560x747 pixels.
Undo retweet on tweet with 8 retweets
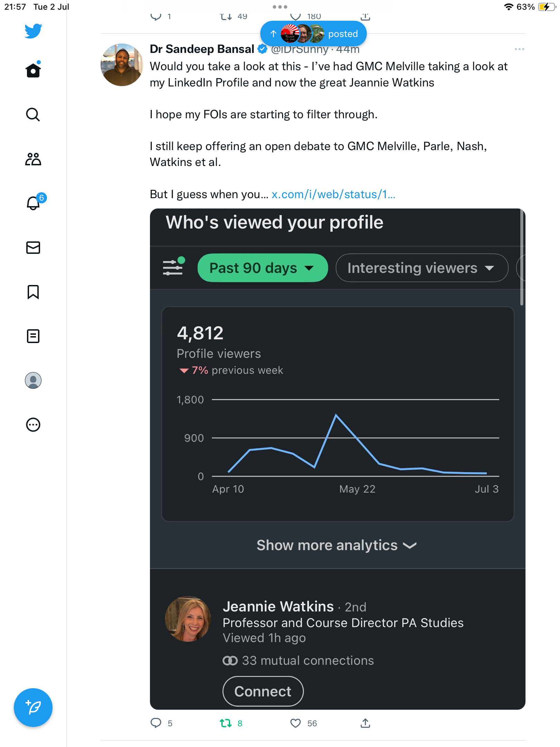[226, 723]
